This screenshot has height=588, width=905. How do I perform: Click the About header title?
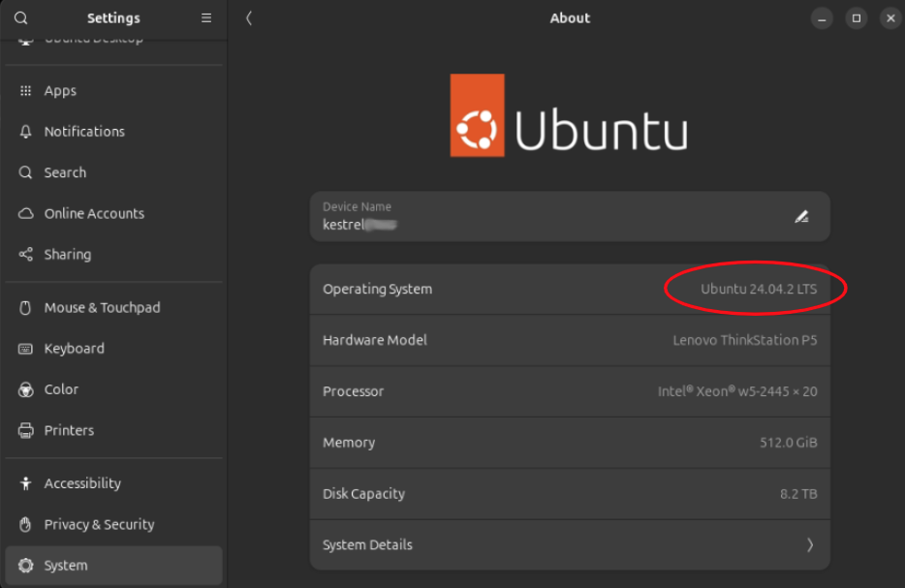[x=570, y=17]
